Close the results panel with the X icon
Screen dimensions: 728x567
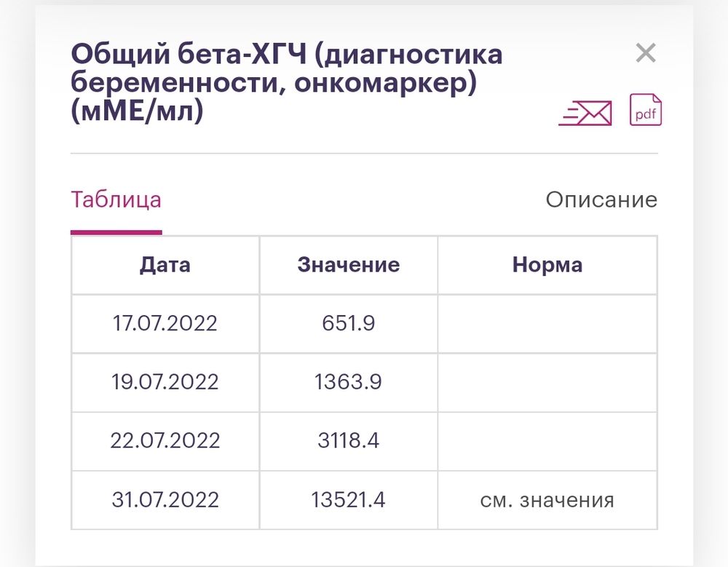645,52
